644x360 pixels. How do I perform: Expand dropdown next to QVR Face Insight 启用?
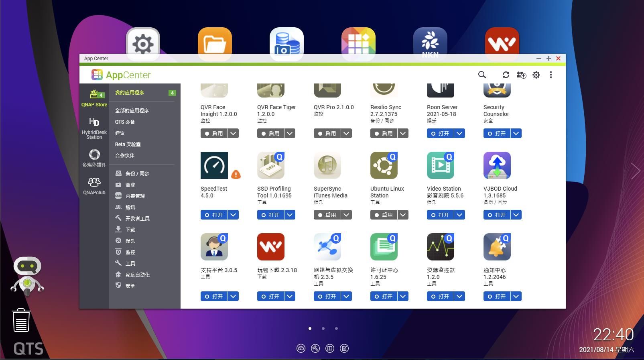tap(233, 133)
